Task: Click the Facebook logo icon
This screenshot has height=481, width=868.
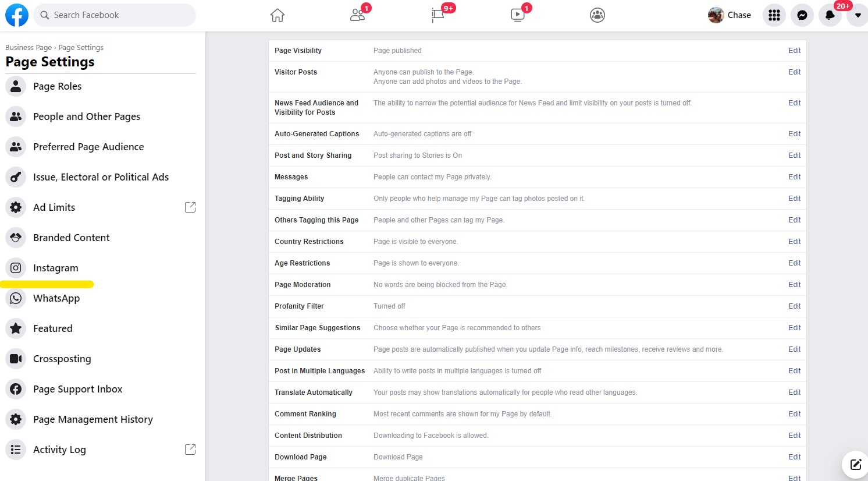Action: 17,15
